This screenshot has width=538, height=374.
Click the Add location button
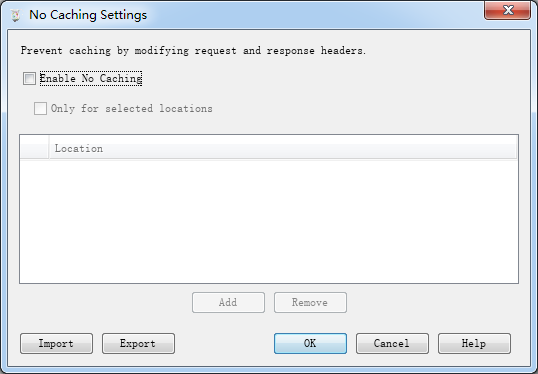coord(229,302)
